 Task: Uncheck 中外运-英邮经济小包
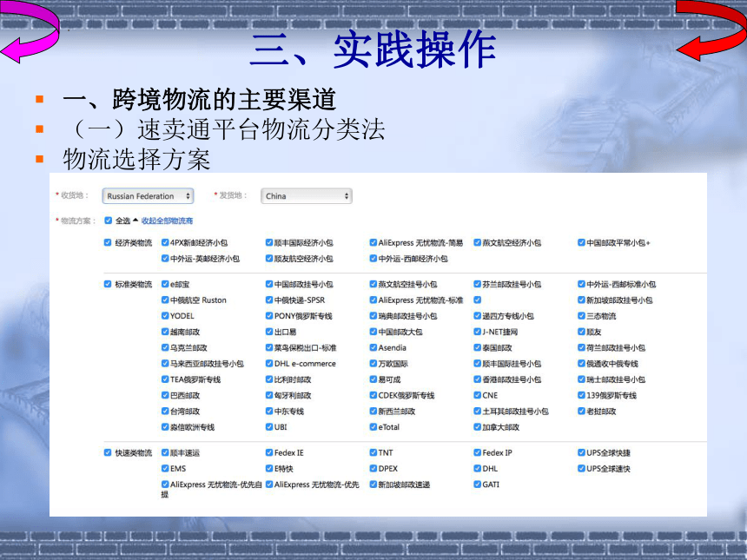[165, 259]
